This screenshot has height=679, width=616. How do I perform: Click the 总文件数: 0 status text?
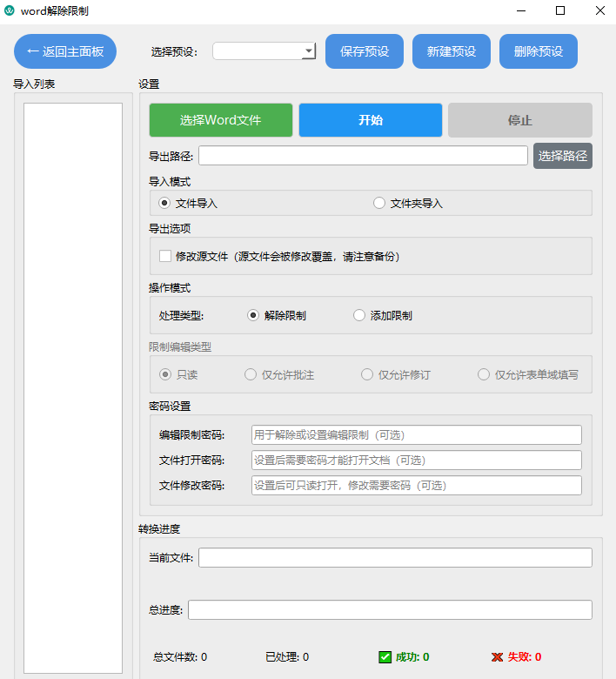180,657
